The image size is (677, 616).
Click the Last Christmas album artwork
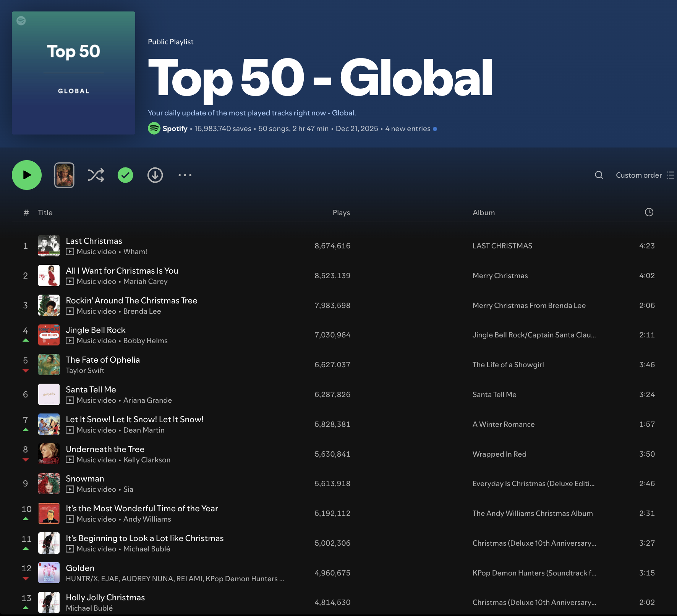click(49, 246)
